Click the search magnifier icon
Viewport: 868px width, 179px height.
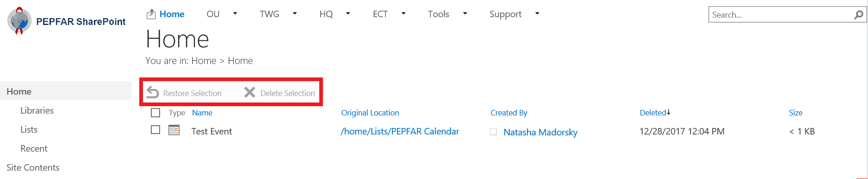point(858,15)
